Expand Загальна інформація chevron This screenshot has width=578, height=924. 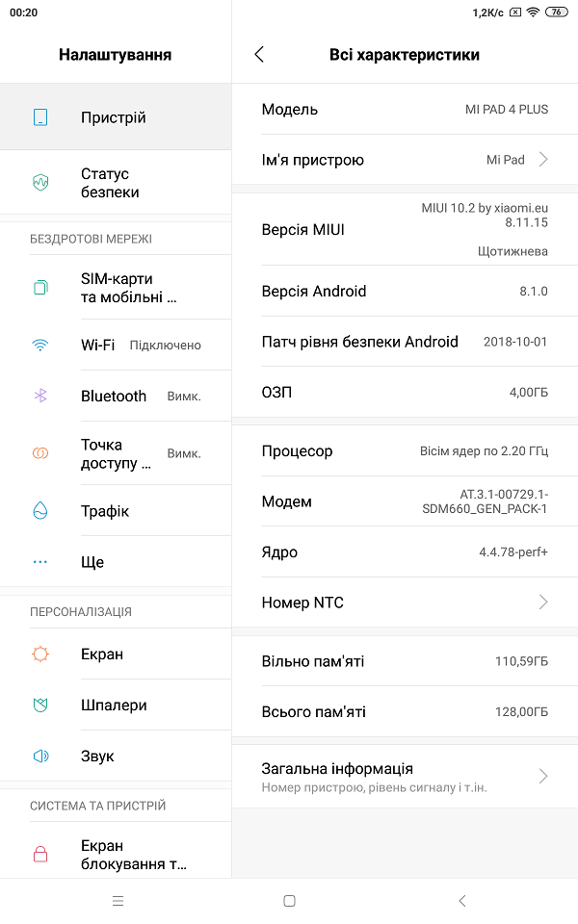[x=543, y=776]
